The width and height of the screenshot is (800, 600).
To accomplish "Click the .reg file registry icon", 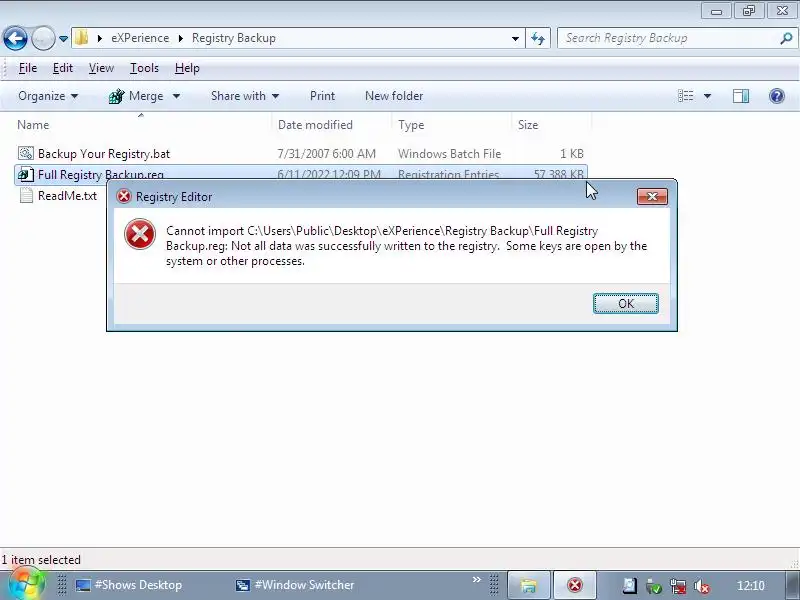I will [26, 174].
